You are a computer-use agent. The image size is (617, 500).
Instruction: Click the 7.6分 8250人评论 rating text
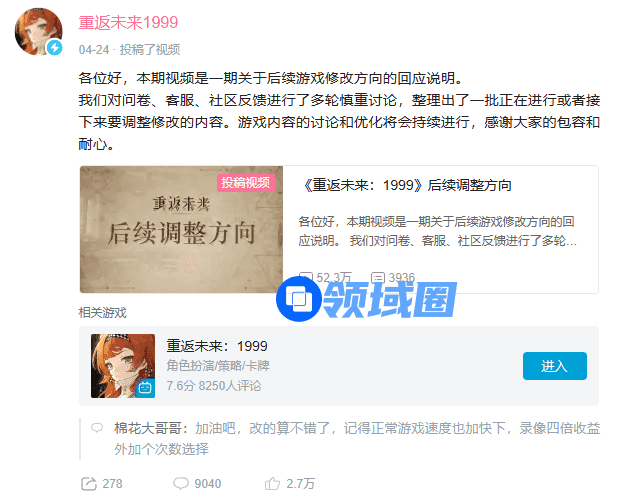[x=214, y=386]
